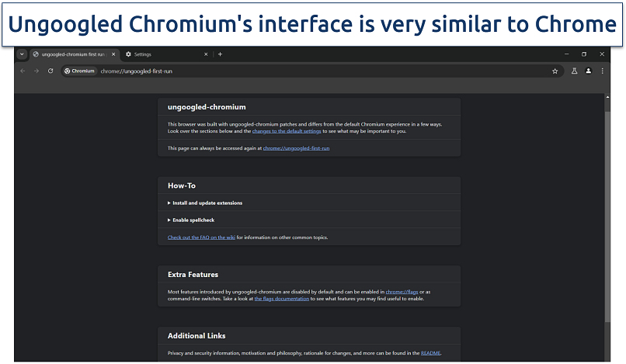Viewport: 626px width, 364px height.
Task: Open the profile avatar menu
Action: pos(588,71)
